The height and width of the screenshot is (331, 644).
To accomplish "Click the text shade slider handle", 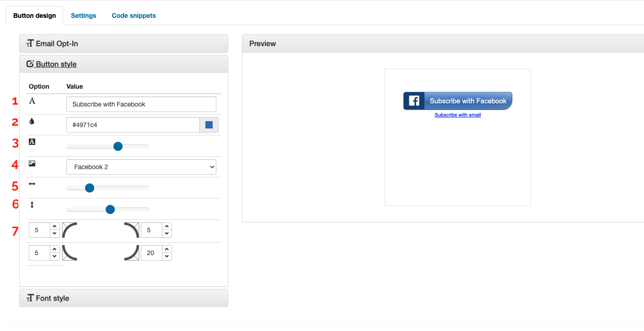I will [x=118, y=146].
